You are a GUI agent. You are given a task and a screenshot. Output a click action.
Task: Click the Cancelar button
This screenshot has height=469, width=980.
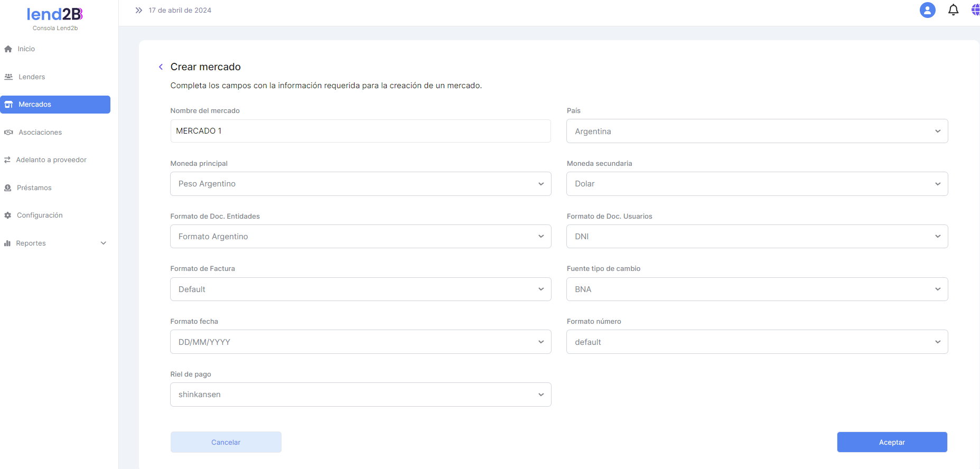click(226, 442)
